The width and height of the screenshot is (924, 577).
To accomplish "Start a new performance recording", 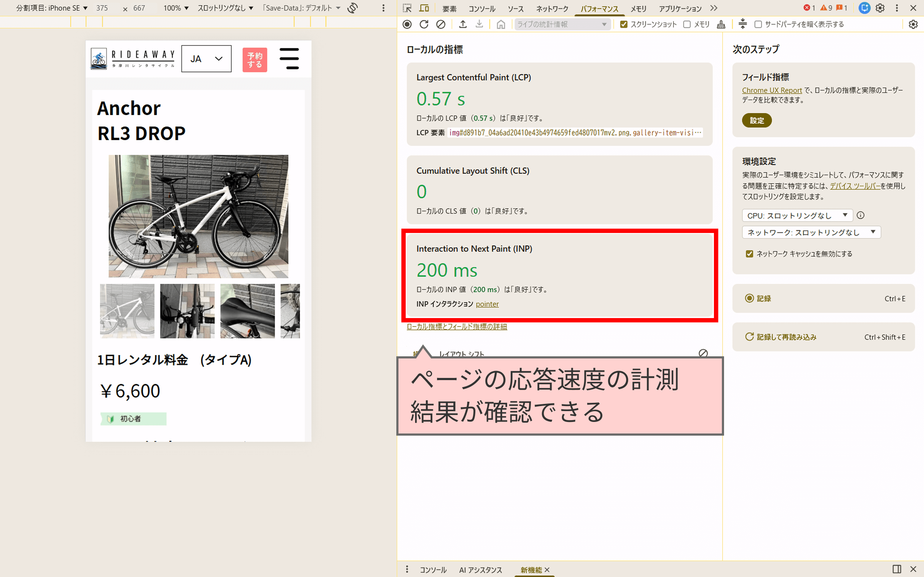I will click(407, 24).
